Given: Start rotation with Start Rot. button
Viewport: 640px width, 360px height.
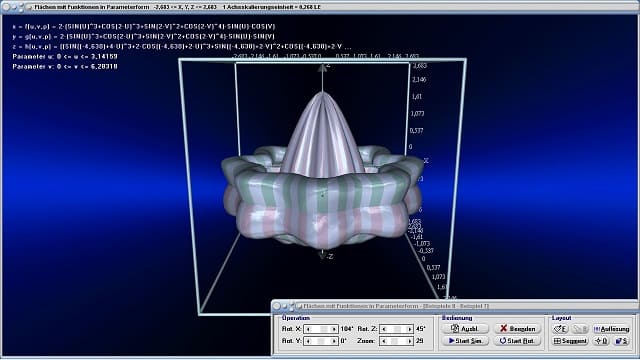Looking at the screenshot, I should pyautogui.click(x=517, y=341).
